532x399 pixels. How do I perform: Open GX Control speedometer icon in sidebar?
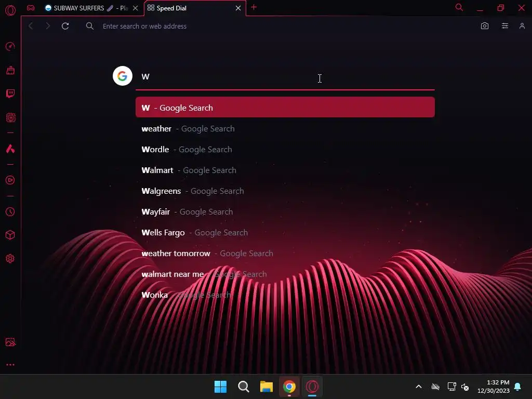pos(10,46)
